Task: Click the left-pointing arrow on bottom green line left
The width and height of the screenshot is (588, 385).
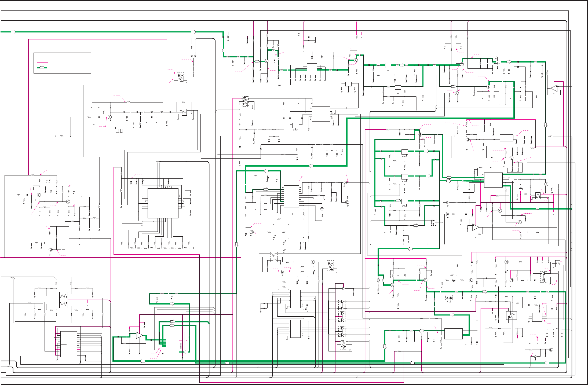Action: coord(143,361)
